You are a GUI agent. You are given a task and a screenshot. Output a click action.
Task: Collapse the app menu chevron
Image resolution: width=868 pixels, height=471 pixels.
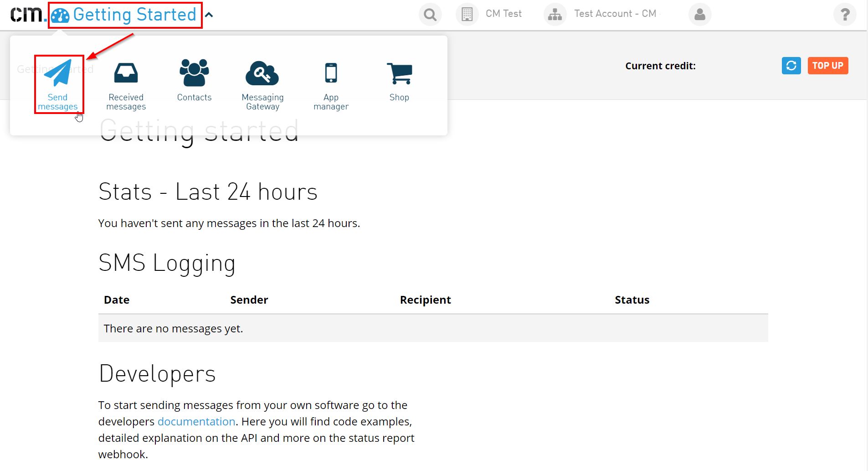point(209,15)
